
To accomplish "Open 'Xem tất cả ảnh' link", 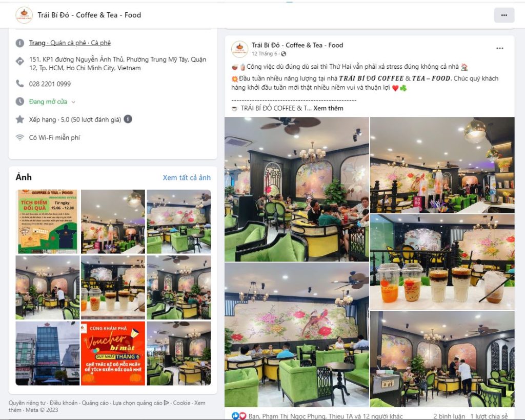I will 187,177.
